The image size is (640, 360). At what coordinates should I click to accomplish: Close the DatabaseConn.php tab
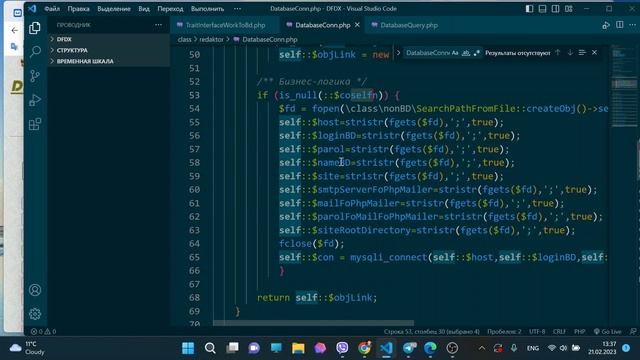[x=358, y=25]
